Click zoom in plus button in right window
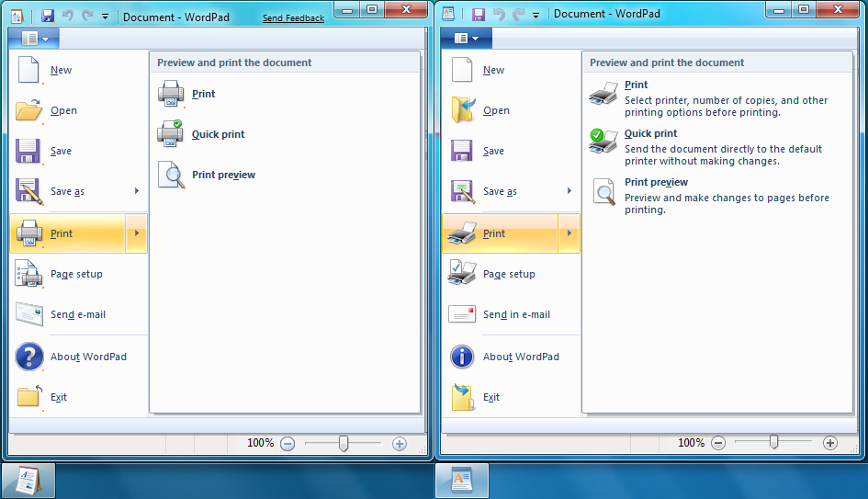Screen dimensions: 868x499 pyautogui.click(x=829, y=443)
